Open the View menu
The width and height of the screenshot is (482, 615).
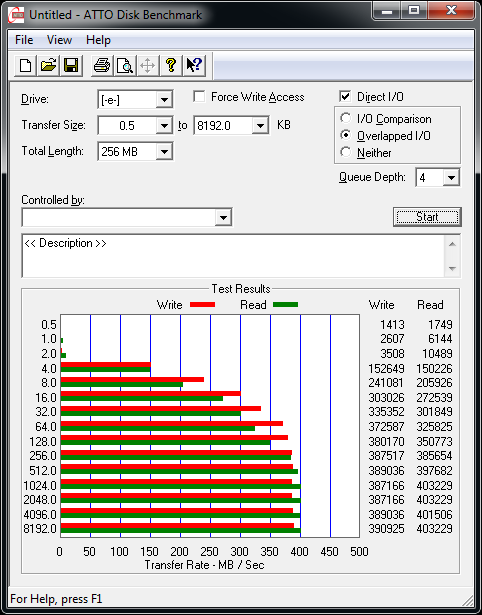(x=59, y=40)
